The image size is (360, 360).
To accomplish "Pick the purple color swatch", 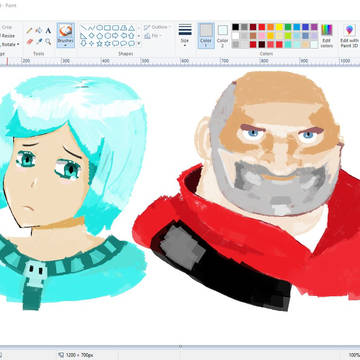I will [x=314, y=27].
